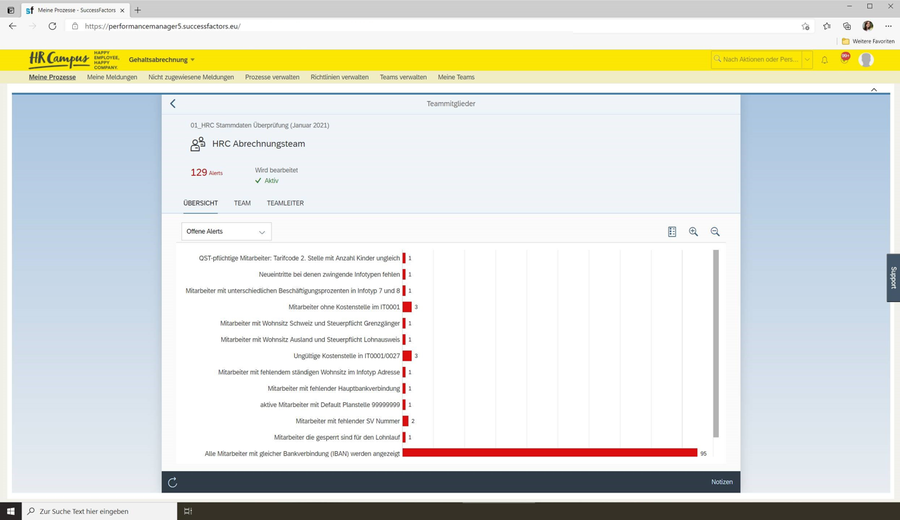Open the Gehaltsabrechnung module dropdown
This screenshot has height=520, width=900.
pos(162,60)
